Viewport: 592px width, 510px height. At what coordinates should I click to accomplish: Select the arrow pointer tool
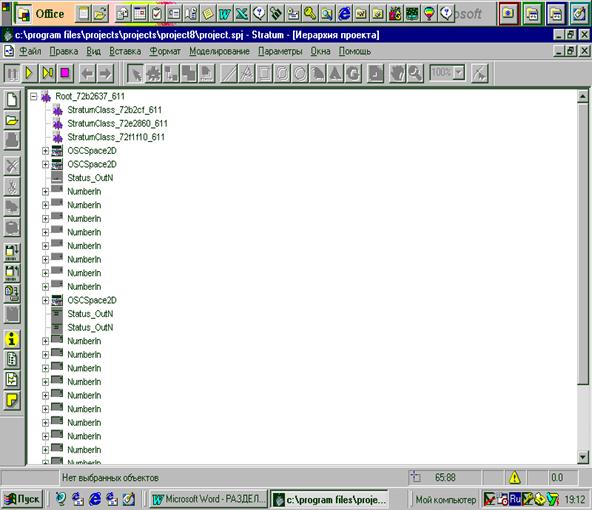[135, 73]
